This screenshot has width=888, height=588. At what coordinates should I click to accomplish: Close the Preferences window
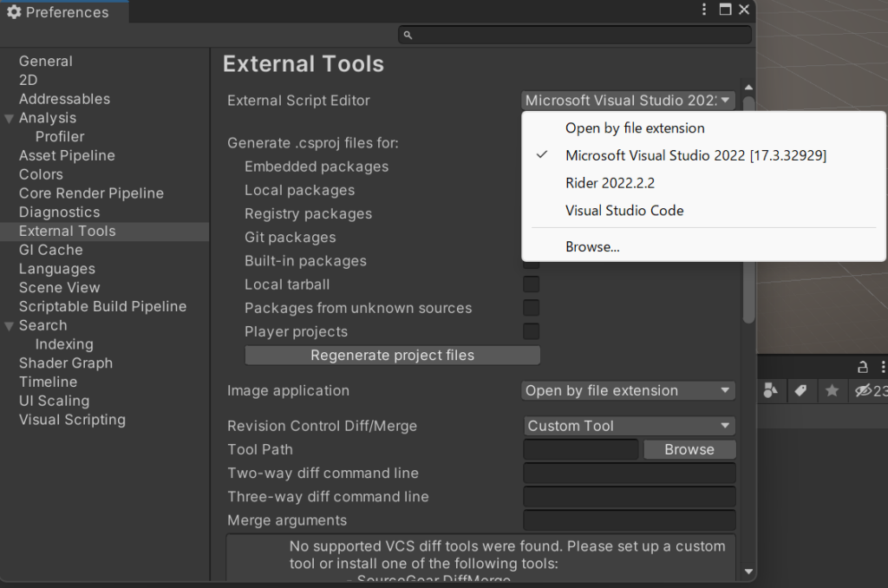[744, 9]
